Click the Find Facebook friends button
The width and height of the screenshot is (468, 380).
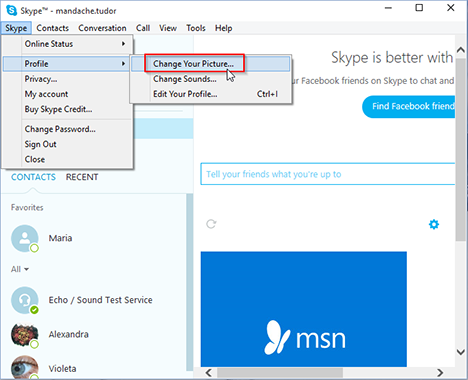pyautogui.click(x=409, y=107)
